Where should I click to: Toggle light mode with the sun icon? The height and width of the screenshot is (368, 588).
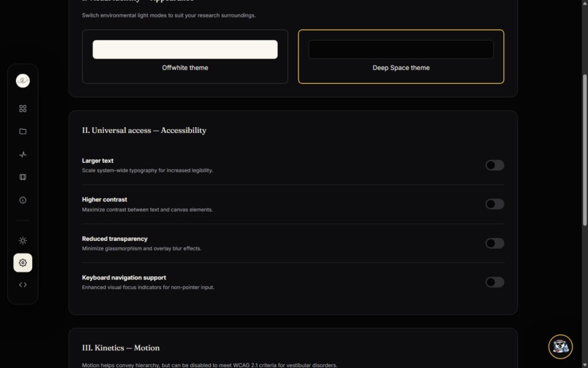point(23,241)
